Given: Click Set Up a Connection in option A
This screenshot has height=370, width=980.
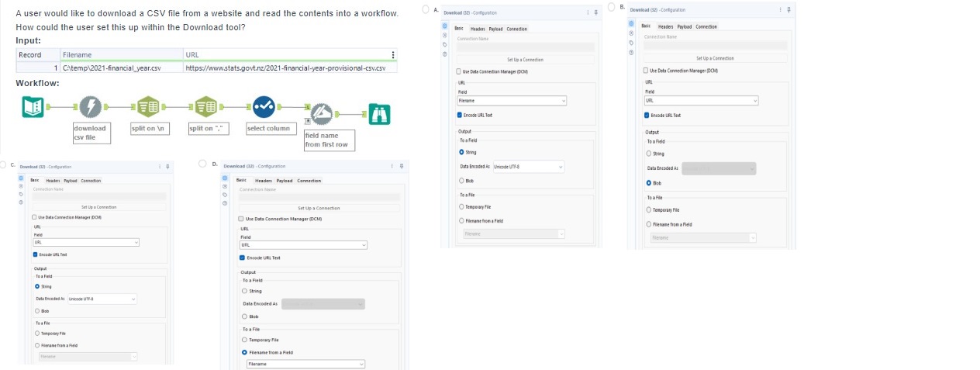Looking at the screenshot, I should coord(525,60).
